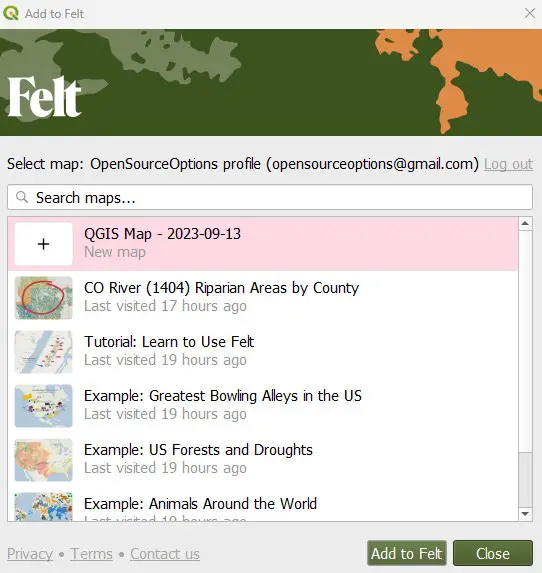
Task: Click the Add to Felt button
Action: (407, 553)
